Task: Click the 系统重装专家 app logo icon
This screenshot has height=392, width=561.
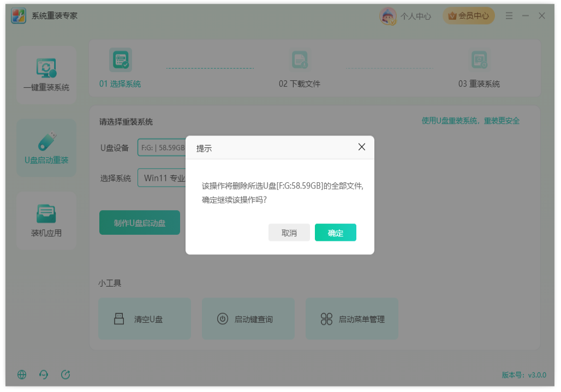Action: click(x=18, y=16)
